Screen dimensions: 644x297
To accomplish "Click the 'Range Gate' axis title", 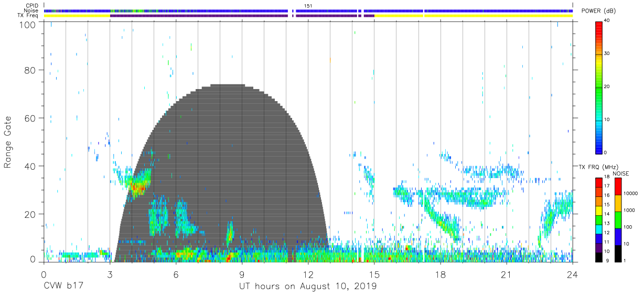I will (x=8, y=142).
